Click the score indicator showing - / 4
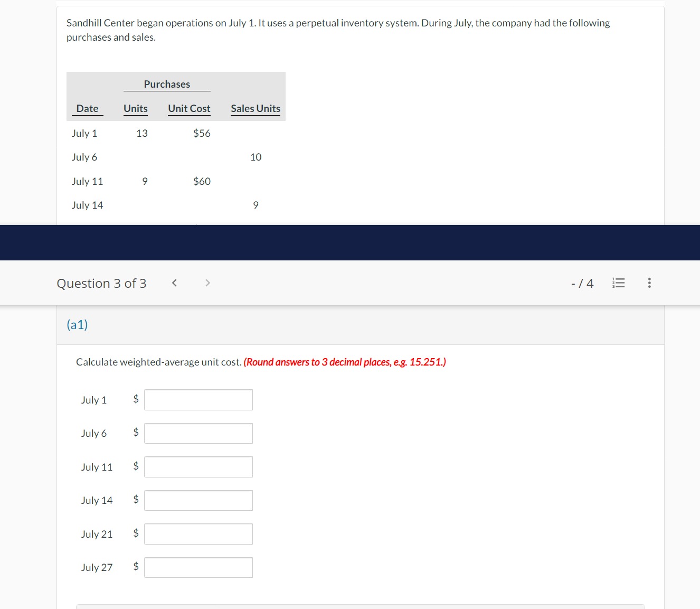This screenshot has width=700, height=609. (x=582, y=283)
